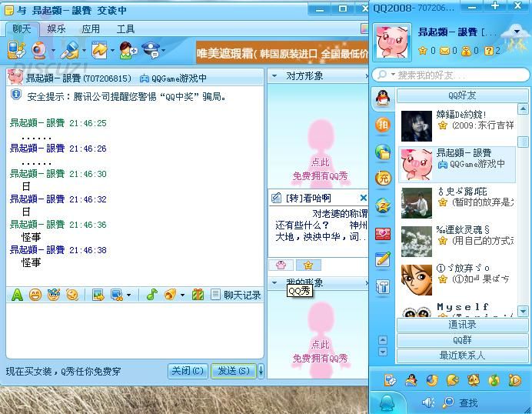The image size is (532, 414).
Task: Open voice chat options dropdown arrow
Action: tap(84, 51)
